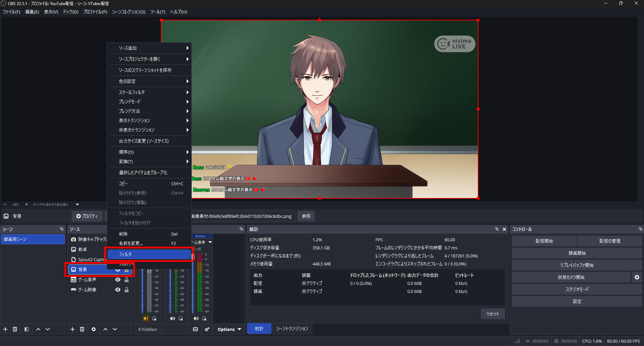The height and width of the screenshot is (346, 644).
Task: Mute the middle mixer channel speaker
Action: 173,318
